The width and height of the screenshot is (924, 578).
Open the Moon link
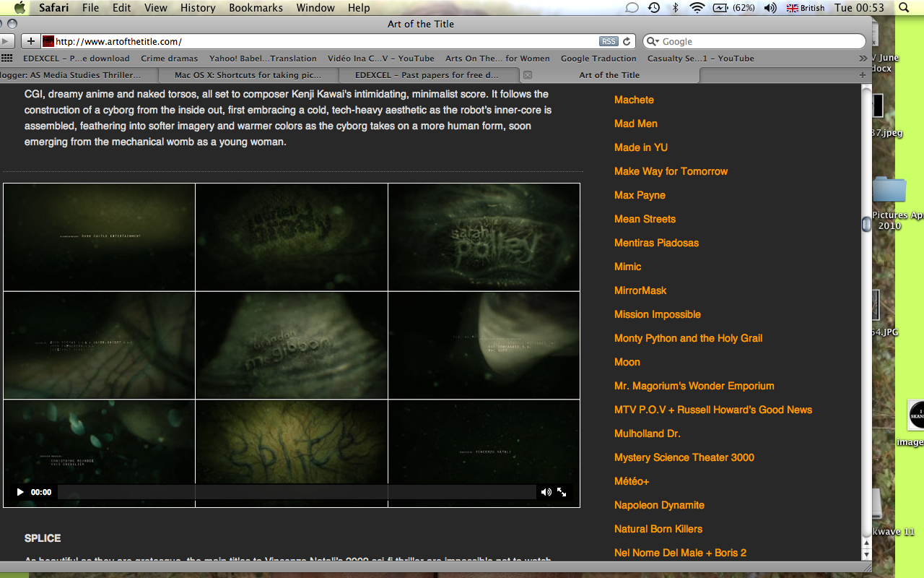(627, 362)
